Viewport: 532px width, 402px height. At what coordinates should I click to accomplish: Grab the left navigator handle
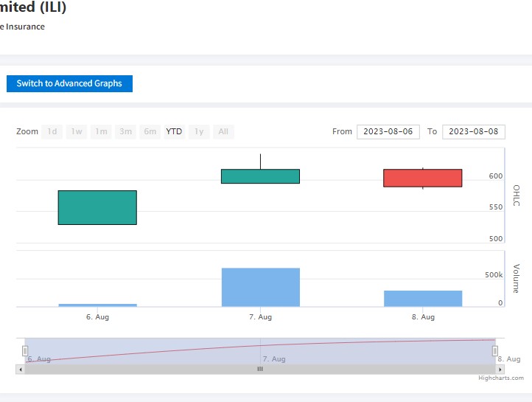tap(25, 351)
